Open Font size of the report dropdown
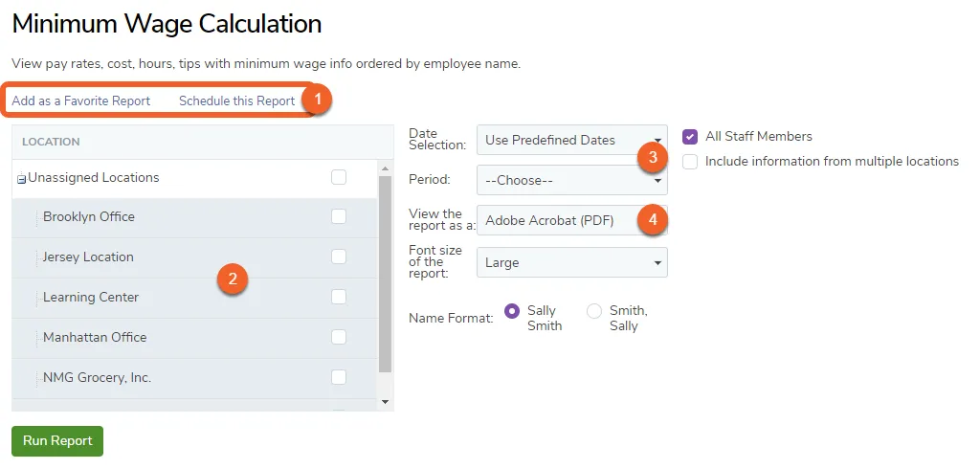 [572, 262]
